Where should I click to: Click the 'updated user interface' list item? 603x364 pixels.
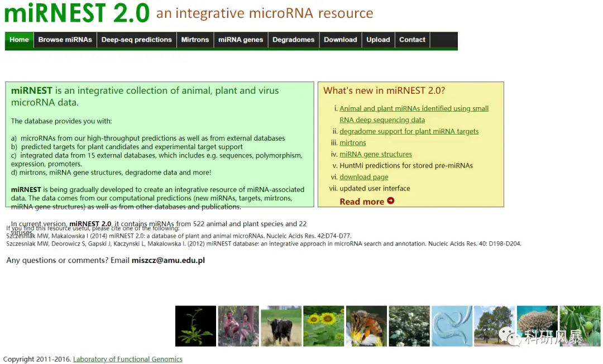(x=375, y=188)
